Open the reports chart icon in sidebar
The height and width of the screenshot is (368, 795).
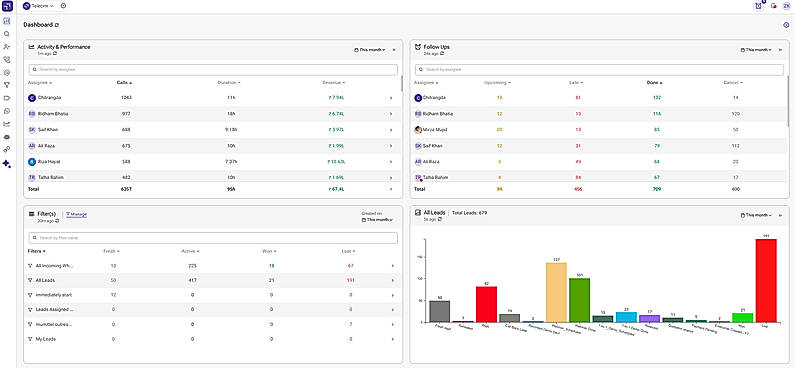pyautogui.click(x=7, y=124)
